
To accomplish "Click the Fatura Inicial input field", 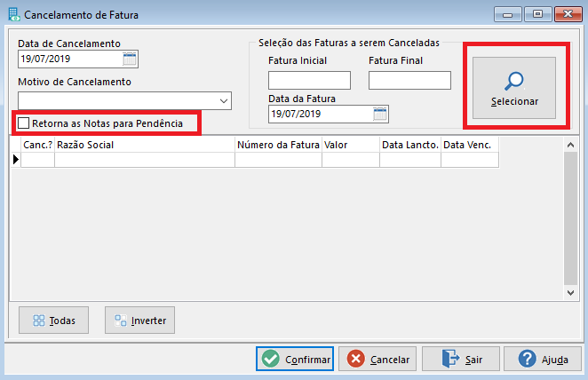I will pos(309,80).
